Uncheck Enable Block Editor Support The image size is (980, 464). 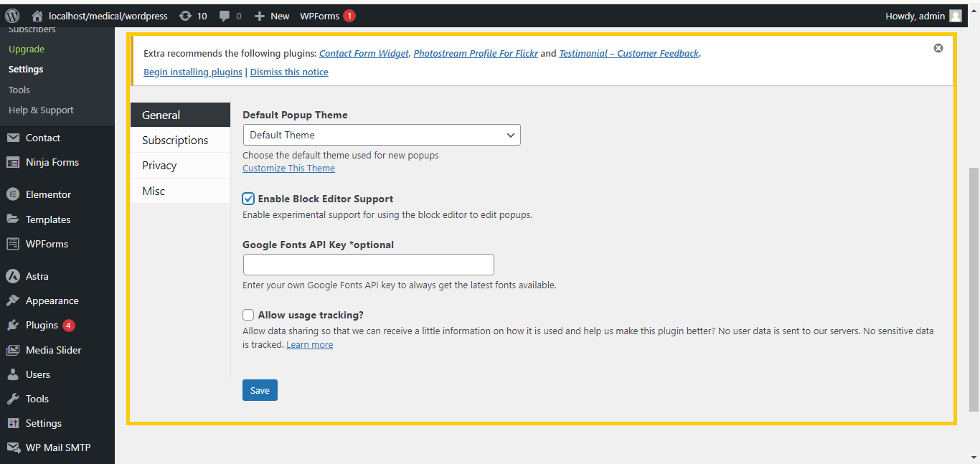point(248,199)
